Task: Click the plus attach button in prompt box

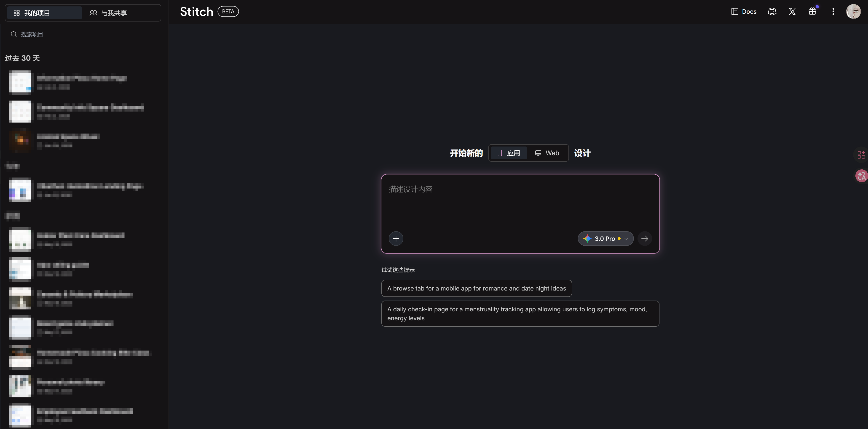Action: 396,239
